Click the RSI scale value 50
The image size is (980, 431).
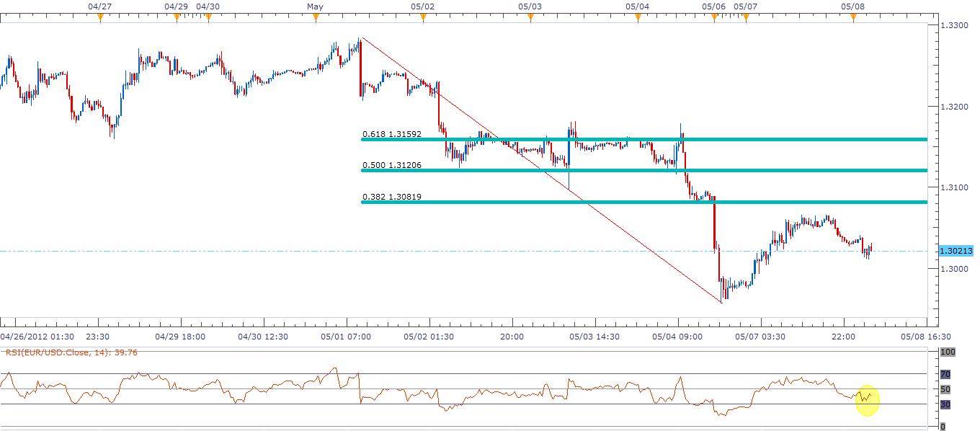[x=945, y=390]
